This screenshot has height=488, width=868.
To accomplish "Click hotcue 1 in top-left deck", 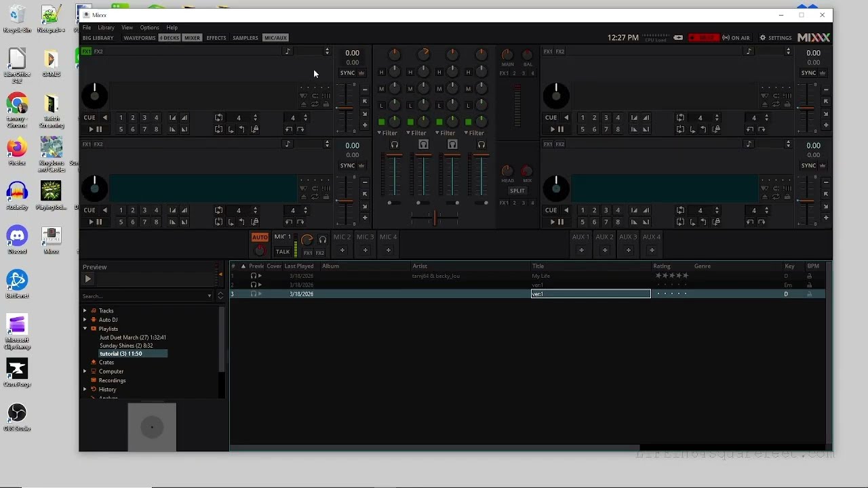I will (121, 118).
